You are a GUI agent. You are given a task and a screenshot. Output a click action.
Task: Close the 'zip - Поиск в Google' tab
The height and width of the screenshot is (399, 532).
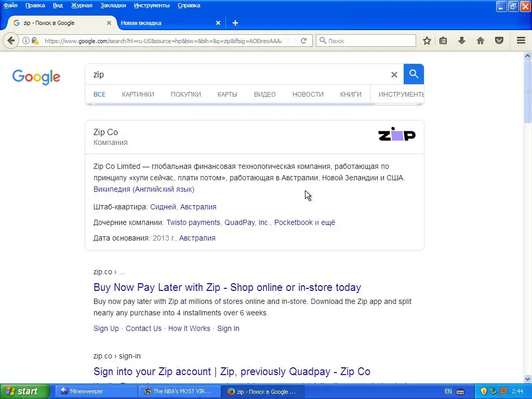pyautogui.click(x=109, y=23)
